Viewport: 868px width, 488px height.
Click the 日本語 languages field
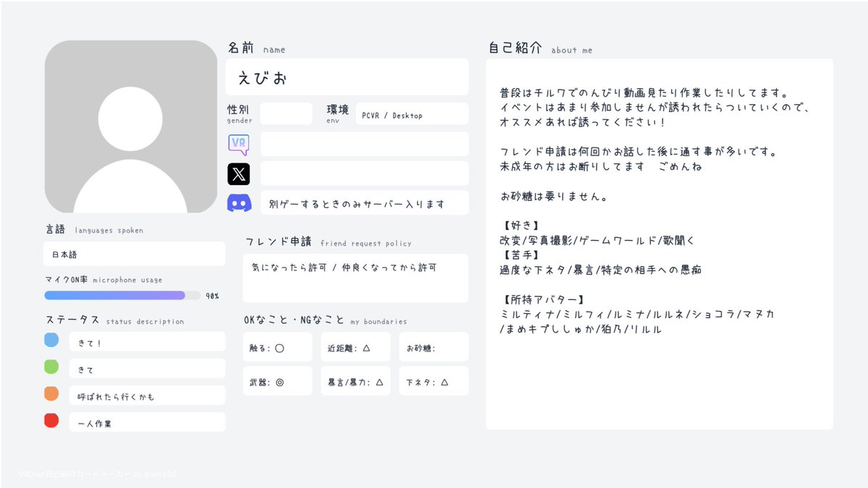click(134, 254)
